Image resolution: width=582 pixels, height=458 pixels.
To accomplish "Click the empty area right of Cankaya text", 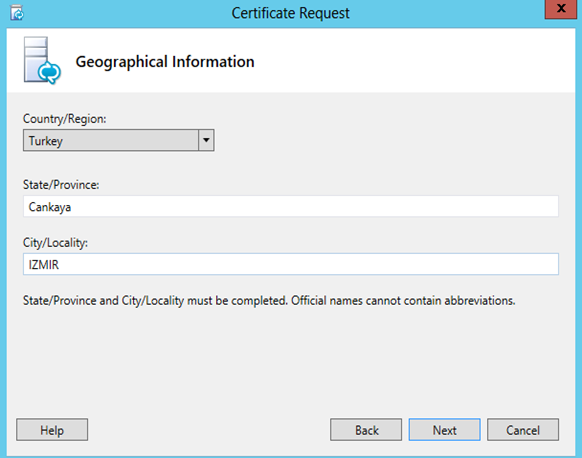I will [315, 206].
